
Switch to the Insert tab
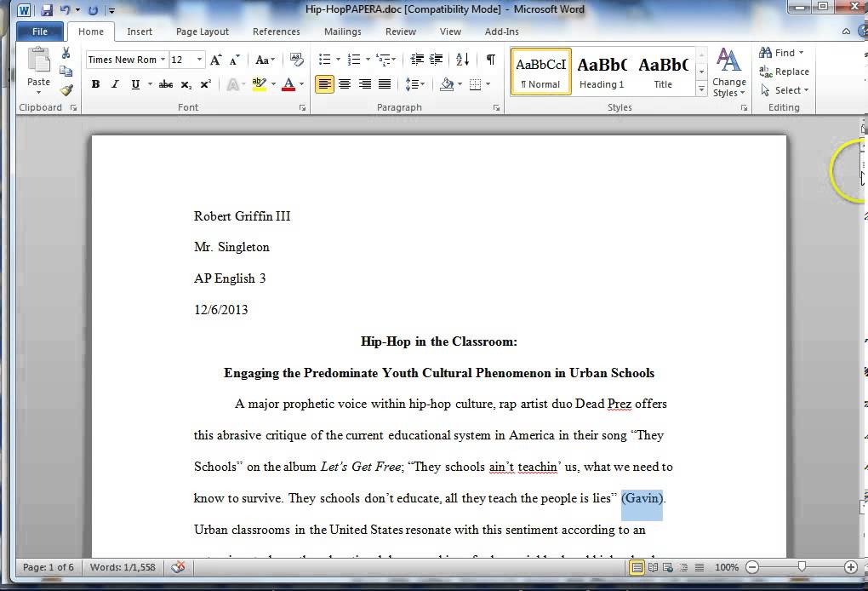tap(140, 32)
